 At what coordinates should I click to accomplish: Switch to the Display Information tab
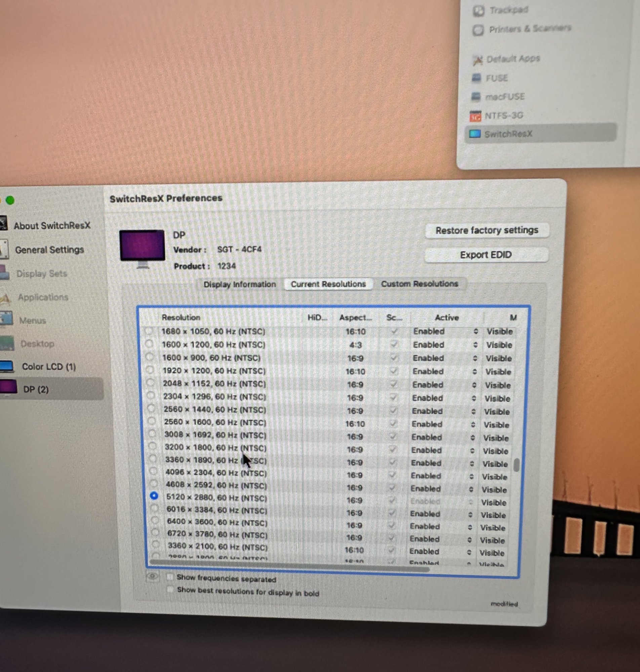(240, 284)
